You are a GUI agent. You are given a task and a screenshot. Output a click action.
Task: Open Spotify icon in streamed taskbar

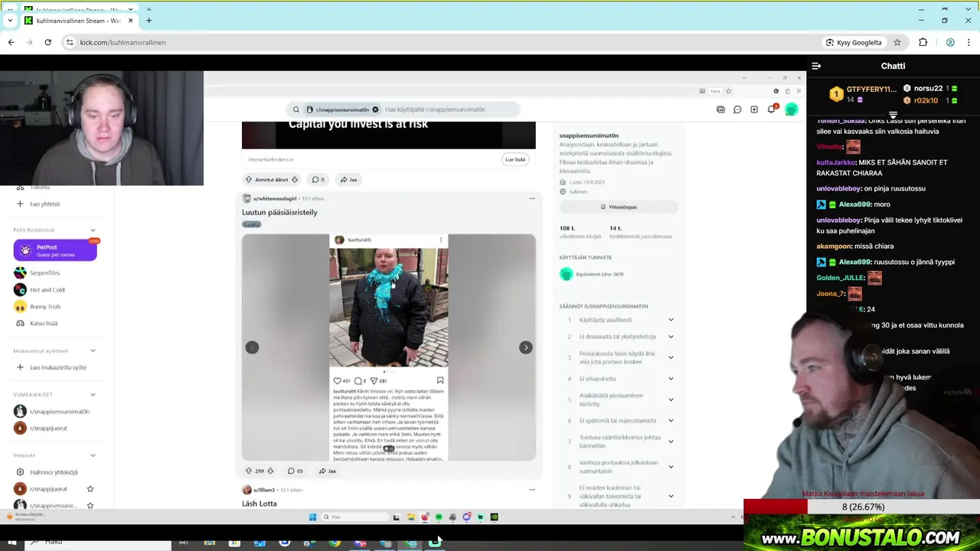pos(439,517)
